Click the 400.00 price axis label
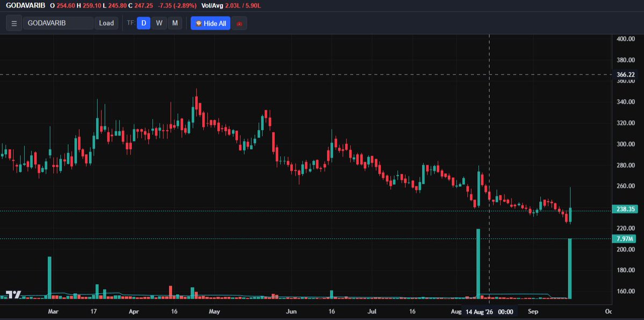Viewport: 644px width, 320px height. [x=626, y=39]
